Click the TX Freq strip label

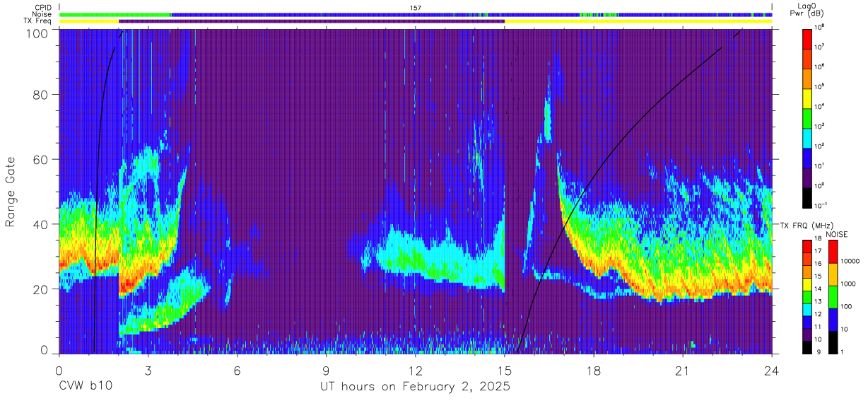point(38,21)
